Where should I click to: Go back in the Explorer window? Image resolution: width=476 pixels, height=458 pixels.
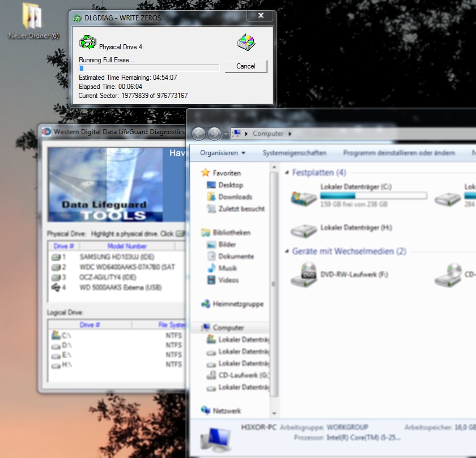[x=198, y=134]
